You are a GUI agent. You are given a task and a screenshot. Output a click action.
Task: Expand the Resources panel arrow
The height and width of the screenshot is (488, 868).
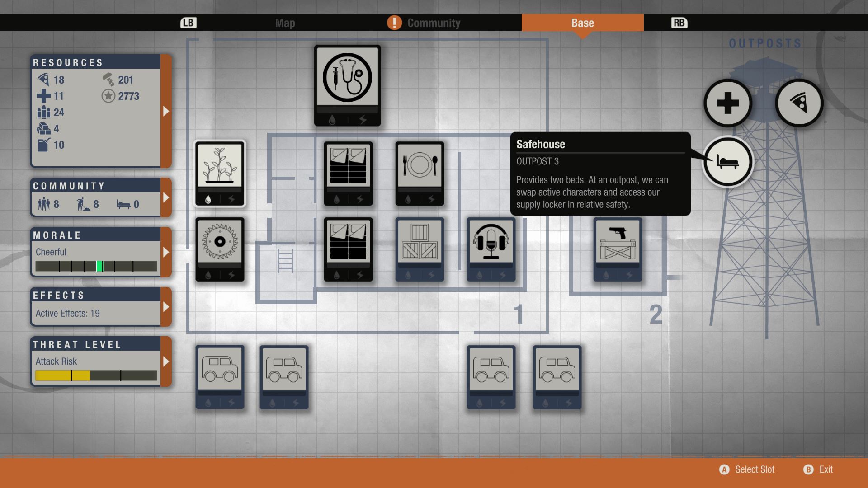pyautogui.click(x=166, y=111)
